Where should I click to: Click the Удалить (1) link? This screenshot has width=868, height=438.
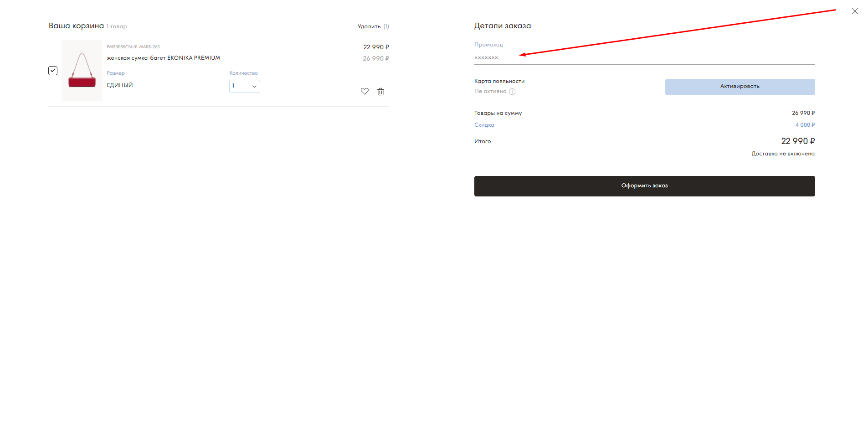[373, 26]
